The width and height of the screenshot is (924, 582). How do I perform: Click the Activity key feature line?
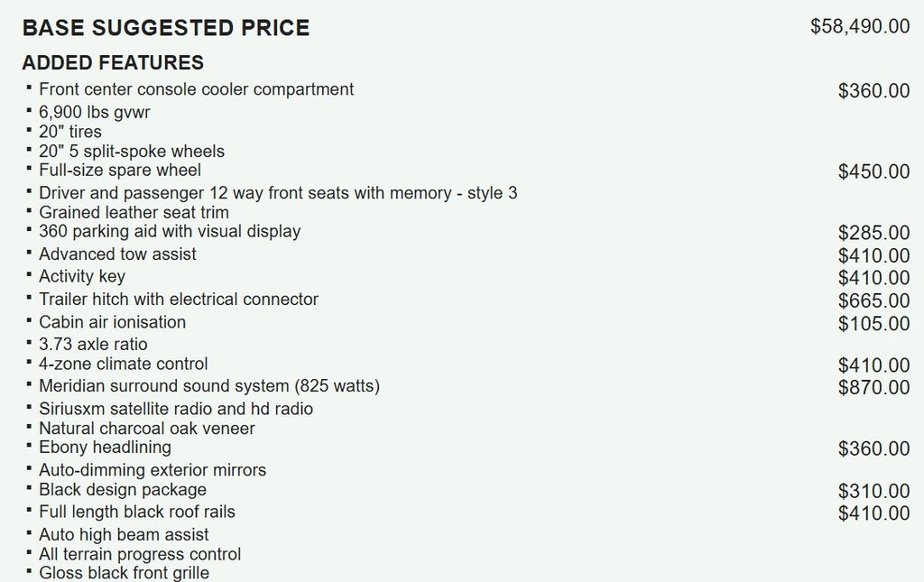82,277
